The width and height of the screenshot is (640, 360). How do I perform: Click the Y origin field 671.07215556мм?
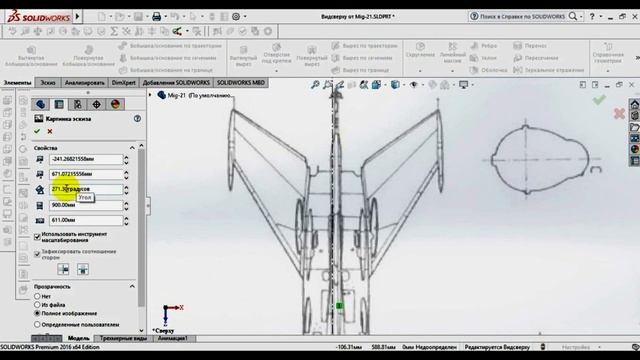click(x=86, y=174)
